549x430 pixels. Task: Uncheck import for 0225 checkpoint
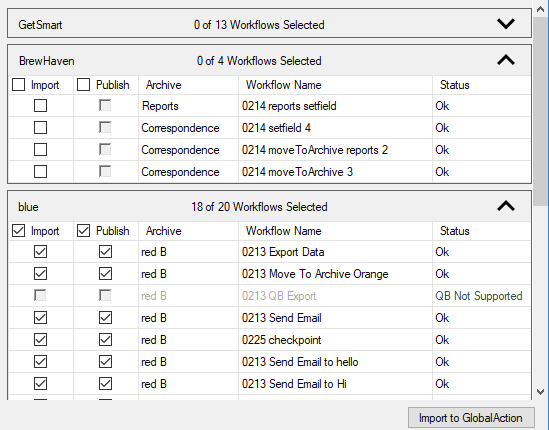click(40, 340)
